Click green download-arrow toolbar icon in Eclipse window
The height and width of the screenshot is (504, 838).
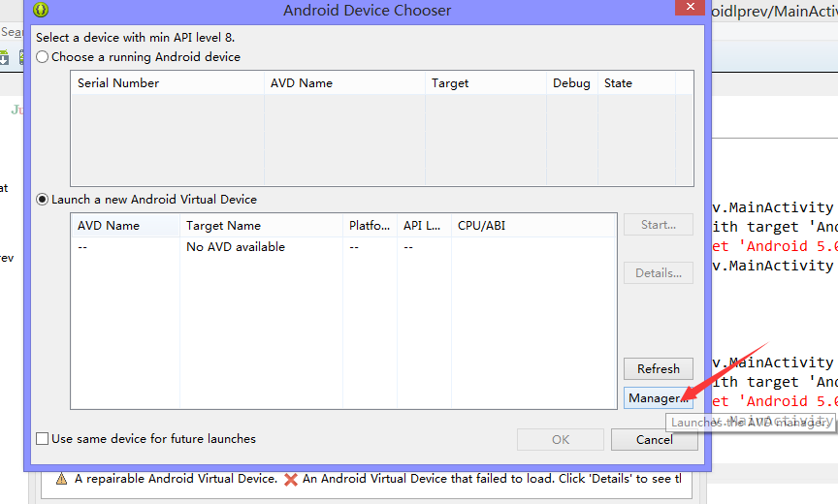point(4,57)
